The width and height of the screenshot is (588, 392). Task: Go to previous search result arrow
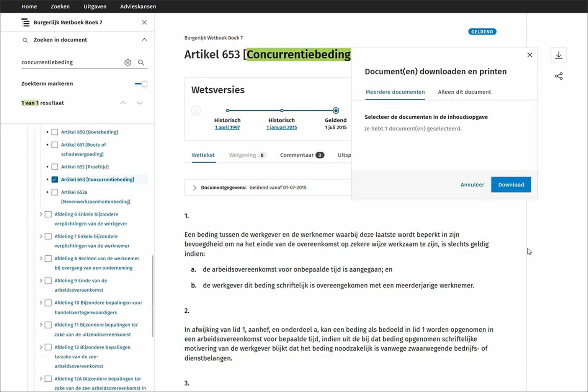(123, 103)
